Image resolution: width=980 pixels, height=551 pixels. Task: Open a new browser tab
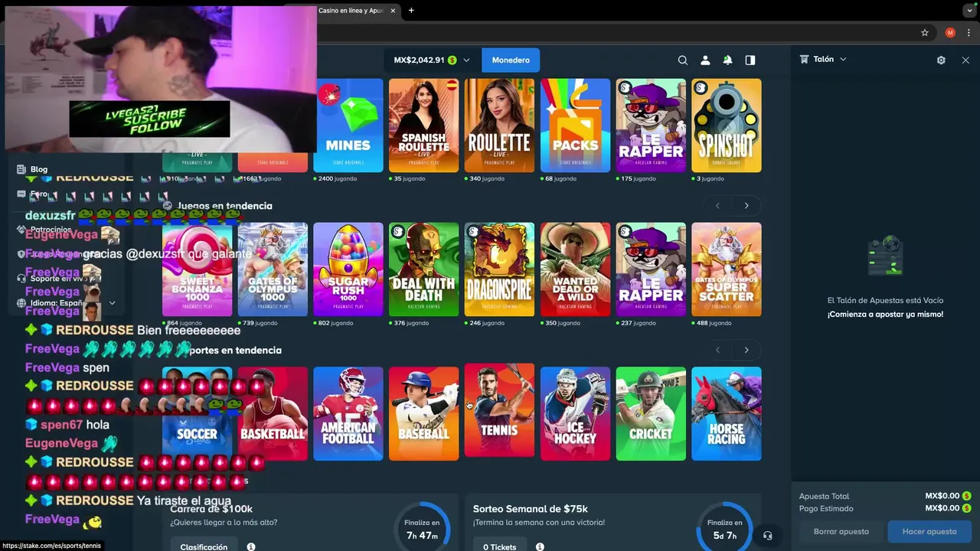[x=411, y=11]
